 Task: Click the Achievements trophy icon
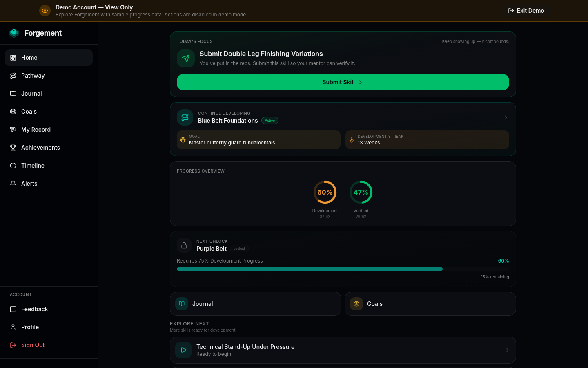point(13,148)
